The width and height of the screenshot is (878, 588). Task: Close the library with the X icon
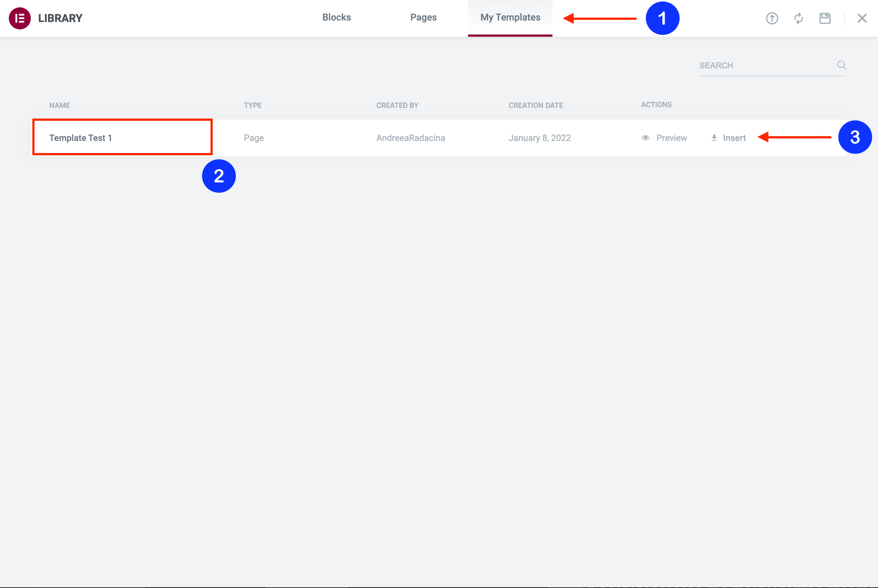click(862, 18)
